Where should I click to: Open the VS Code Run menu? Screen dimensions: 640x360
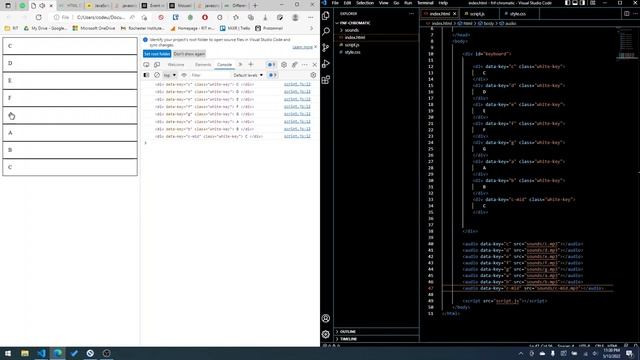[408, 3]
